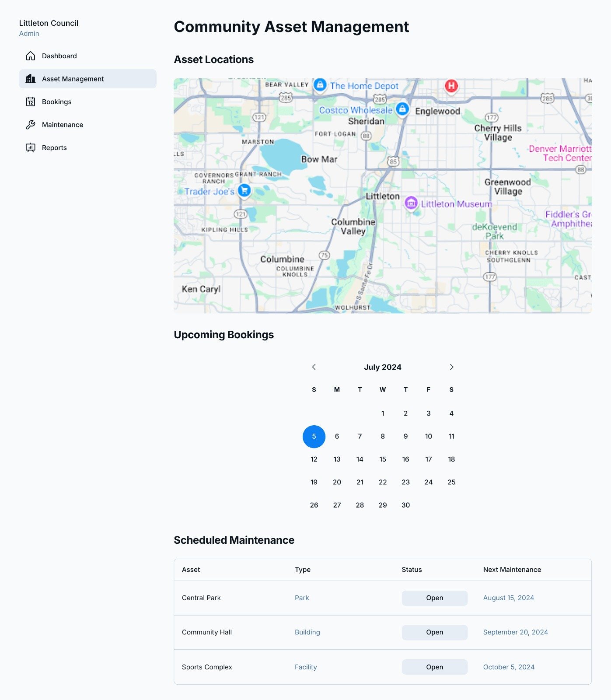Click the red hospital marker on map
This screenshot has height=700, width=611.
451,86
